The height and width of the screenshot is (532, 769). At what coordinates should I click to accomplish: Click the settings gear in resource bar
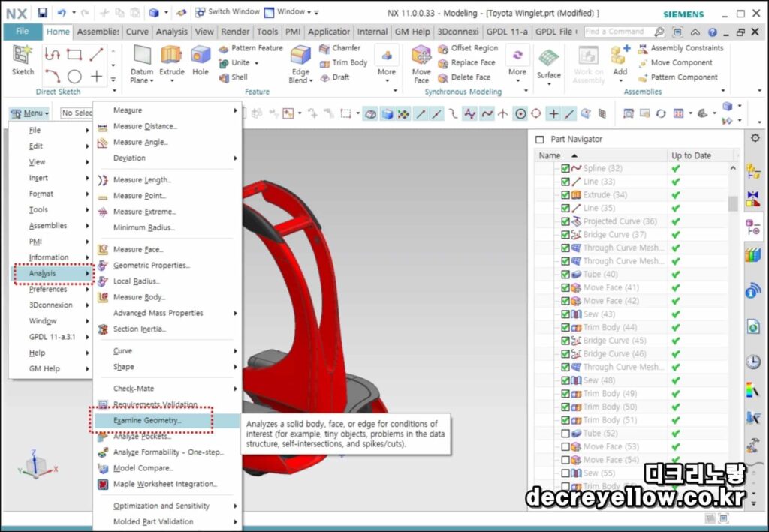(755, 138)
